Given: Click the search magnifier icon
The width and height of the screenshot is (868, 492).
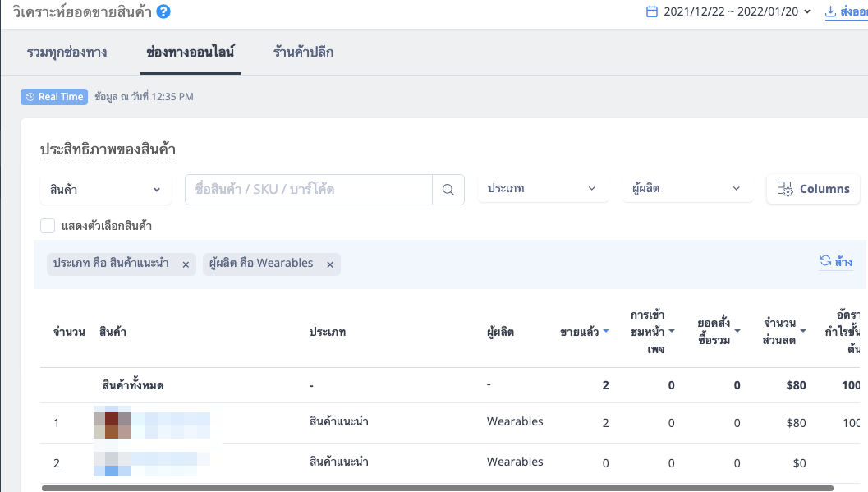Looking at the screenshot, I should coord(448,190).
